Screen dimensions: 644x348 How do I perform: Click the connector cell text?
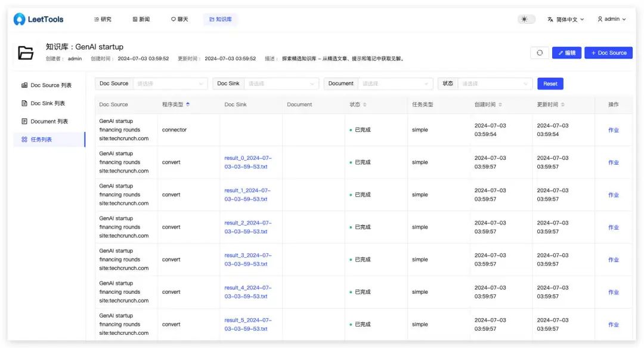[x=174, y=130]
